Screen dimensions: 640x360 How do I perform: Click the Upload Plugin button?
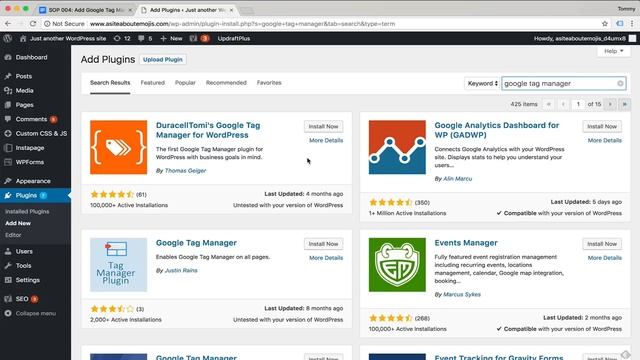[162, 60]
